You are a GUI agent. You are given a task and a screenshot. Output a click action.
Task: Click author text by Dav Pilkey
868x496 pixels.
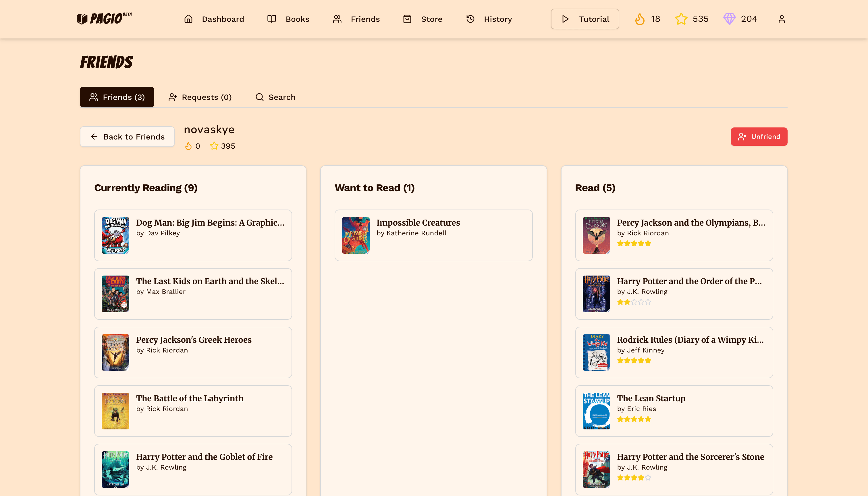[158, 233]
